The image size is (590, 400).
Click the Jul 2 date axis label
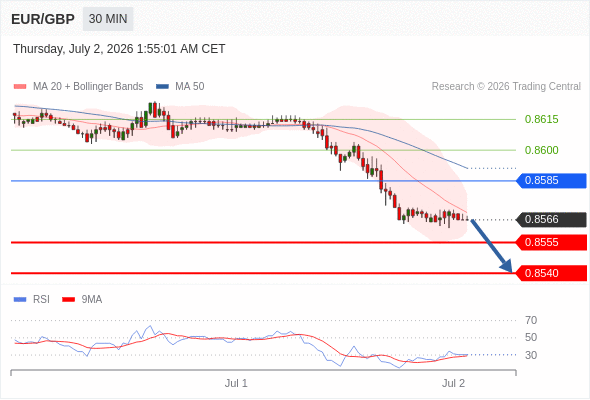click(x=453, y=383)
